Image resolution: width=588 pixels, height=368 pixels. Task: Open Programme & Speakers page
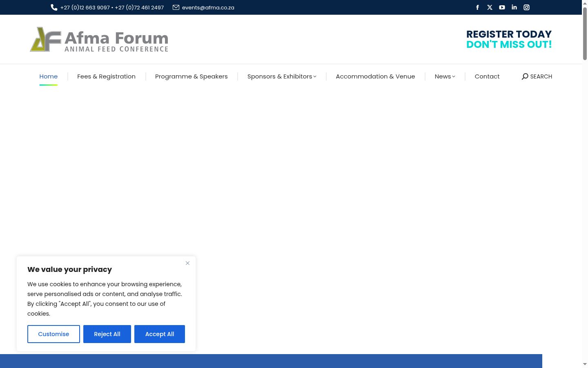(192, 76)
